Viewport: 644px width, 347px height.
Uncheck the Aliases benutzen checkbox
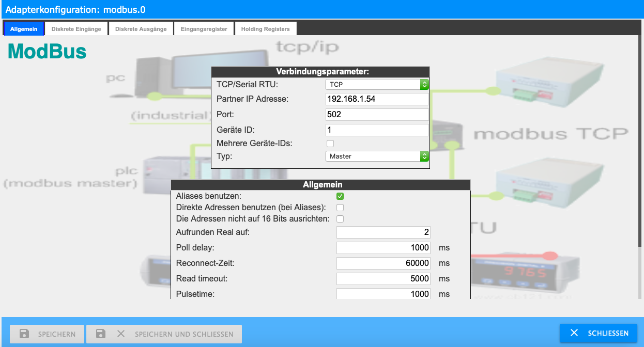click(x=340, y=196)
